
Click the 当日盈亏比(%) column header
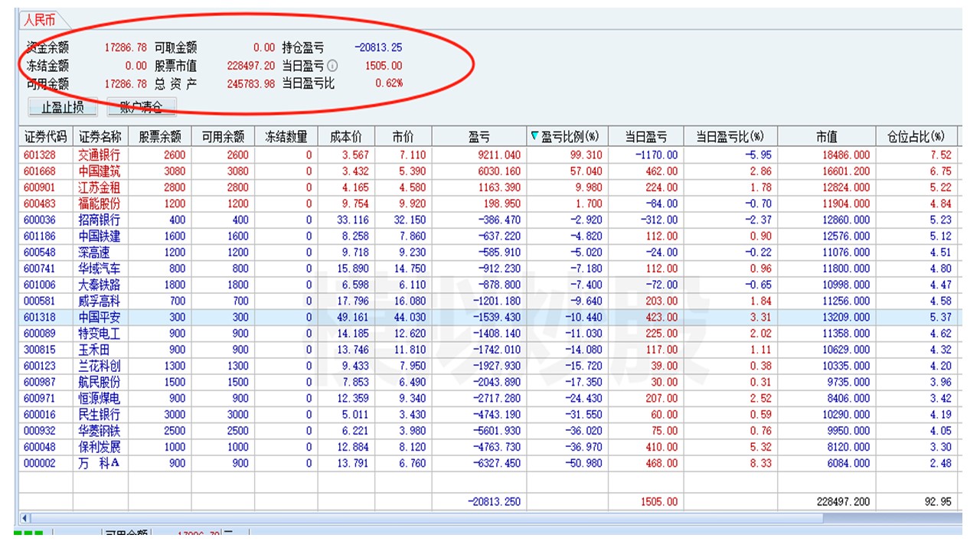[x=730, y=137]
